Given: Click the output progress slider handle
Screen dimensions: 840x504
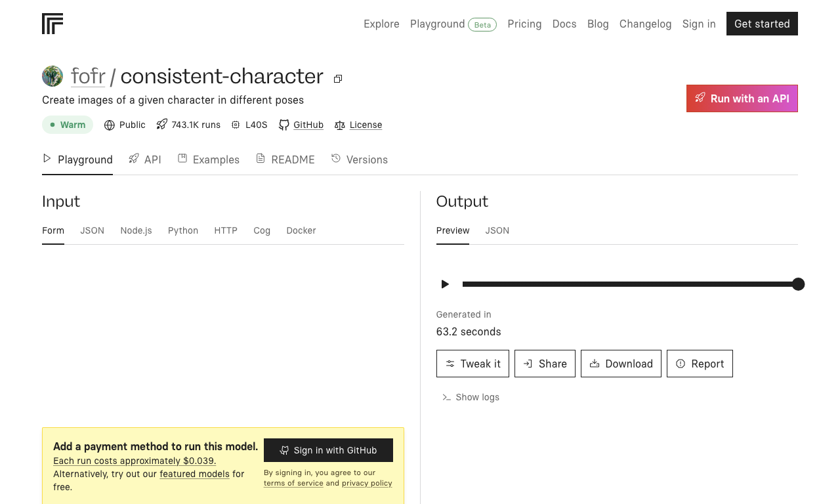Looking at the screenshot, I should [798, 284].
